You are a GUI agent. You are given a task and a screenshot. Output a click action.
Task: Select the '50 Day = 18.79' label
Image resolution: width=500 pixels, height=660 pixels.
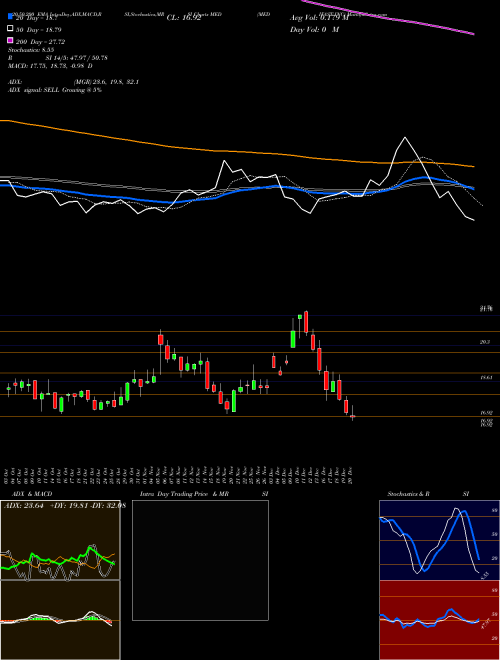pos(38,30)
